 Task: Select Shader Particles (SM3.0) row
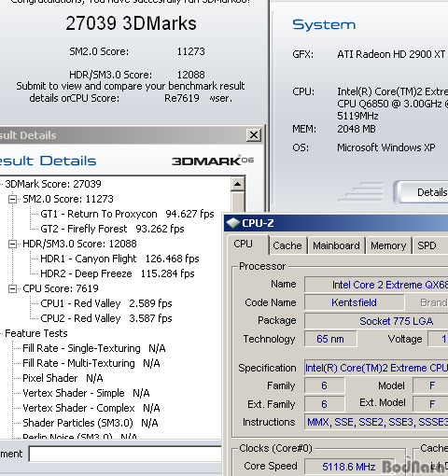click(91, 423)
